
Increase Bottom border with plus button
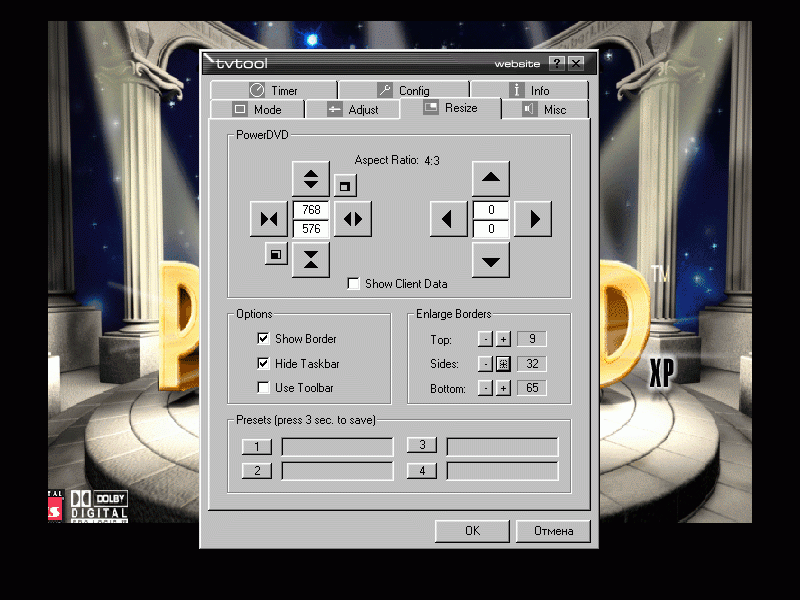[503, 388]
